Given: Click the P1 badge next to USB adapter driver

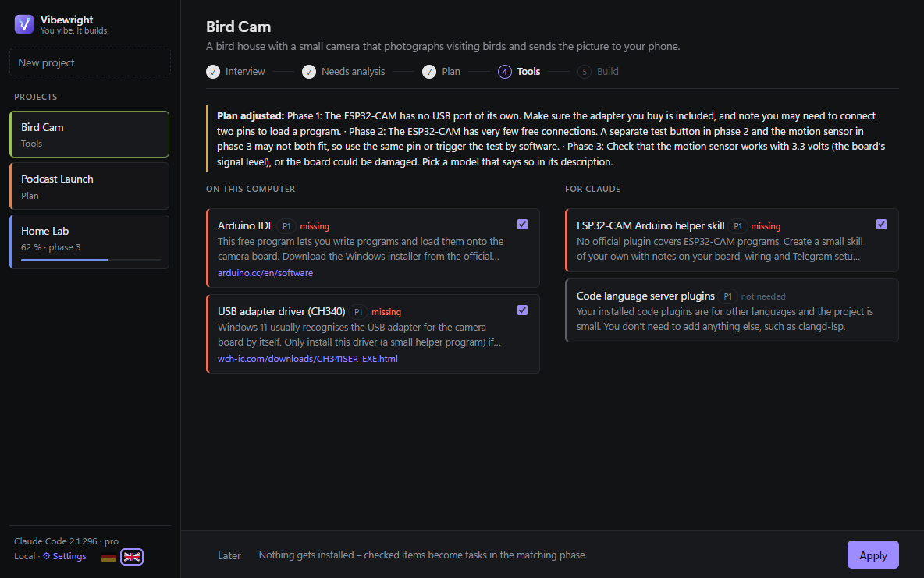Looking at the screenshot, I should (x=358, y=312).
